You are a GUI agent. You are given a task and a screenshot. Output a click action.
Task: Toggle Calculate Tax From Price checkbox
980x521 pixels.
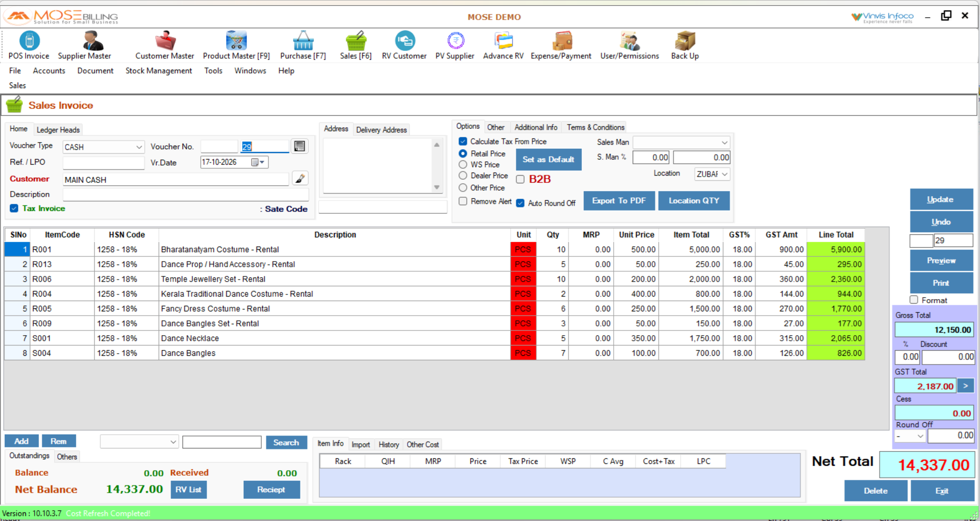pyautogui.click(x=463, y=141)
